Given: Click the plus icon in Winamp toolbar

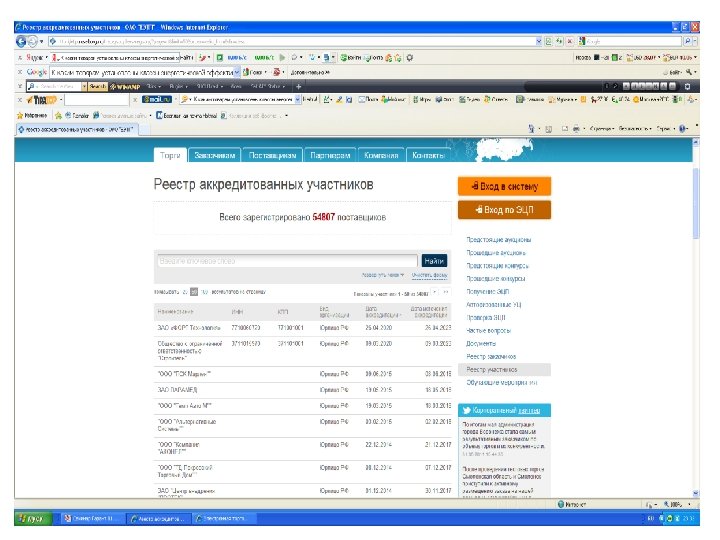Looking at the screenshot, I should (298, 86).
